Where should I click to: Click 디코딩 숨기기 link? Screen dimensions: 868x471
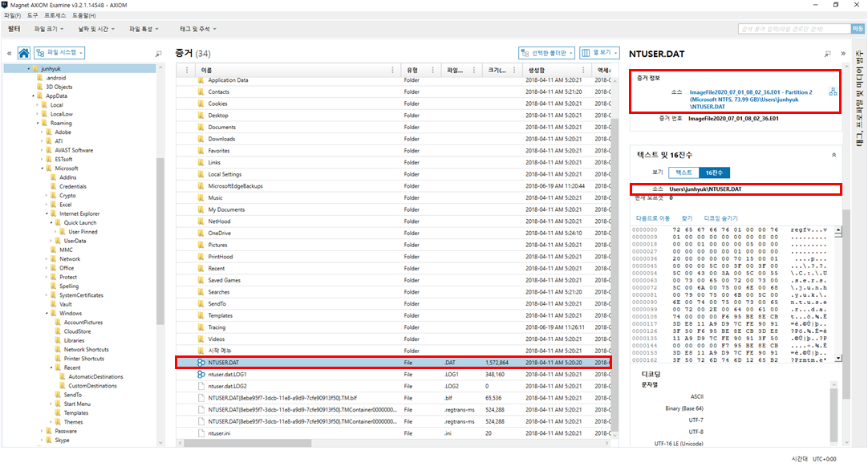pos(720,218)
